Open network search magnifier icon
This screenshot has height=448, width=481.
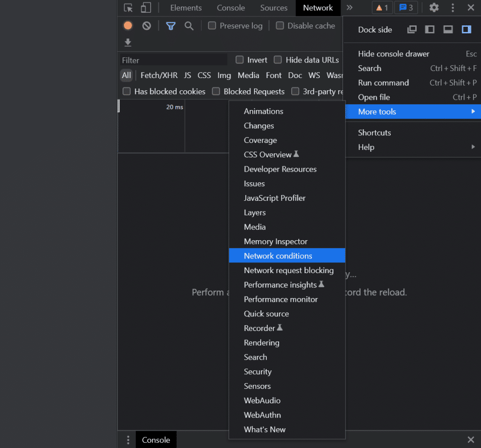click(x=189, y=26)
